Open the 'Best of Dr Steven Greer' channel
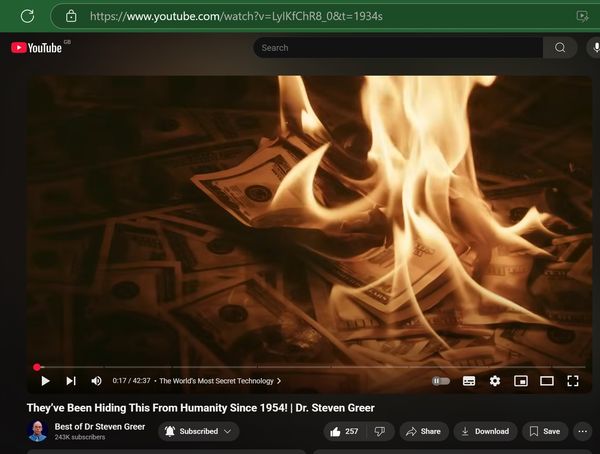Screen dimensions: 600x454 (x=99, y=426)
